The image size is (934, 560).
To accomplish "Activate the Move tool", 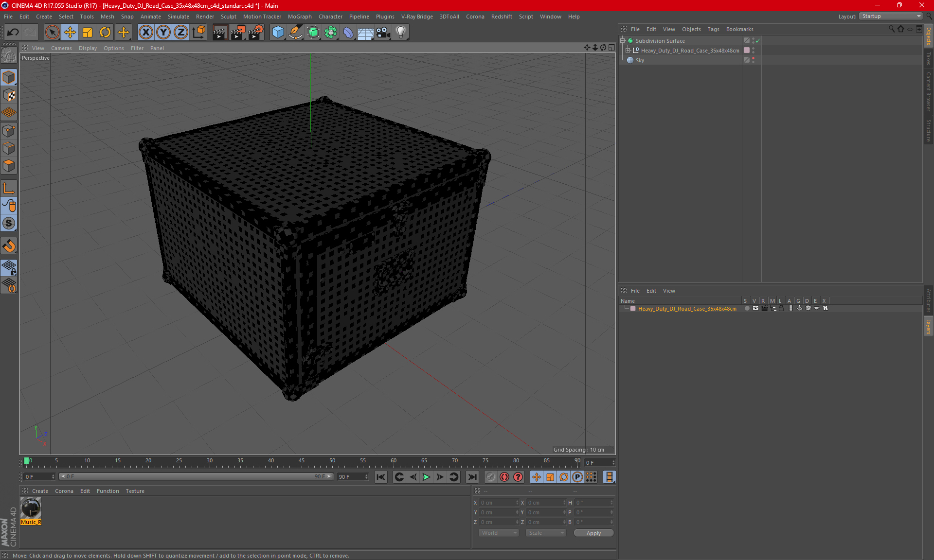I will coord(70,33).
